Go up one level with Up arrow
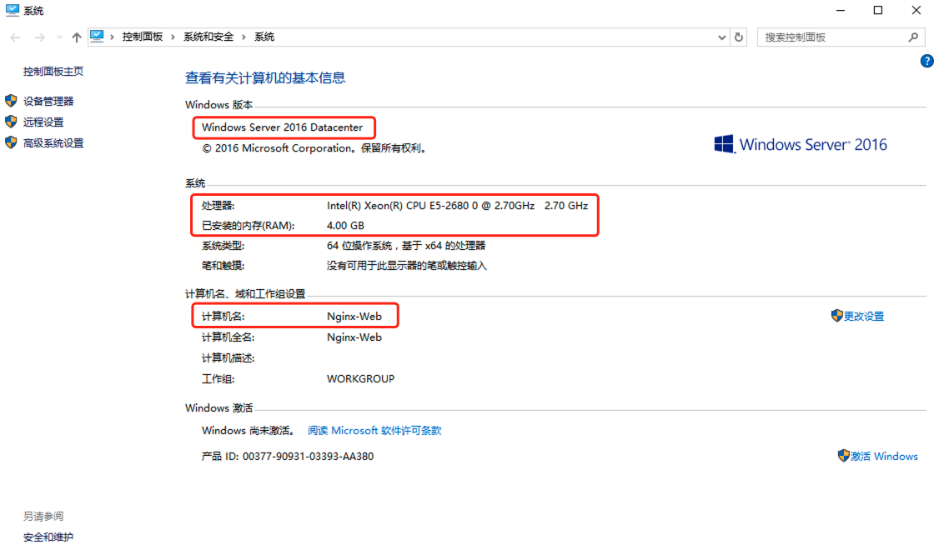Screen dimensions: 934x560 76,37
